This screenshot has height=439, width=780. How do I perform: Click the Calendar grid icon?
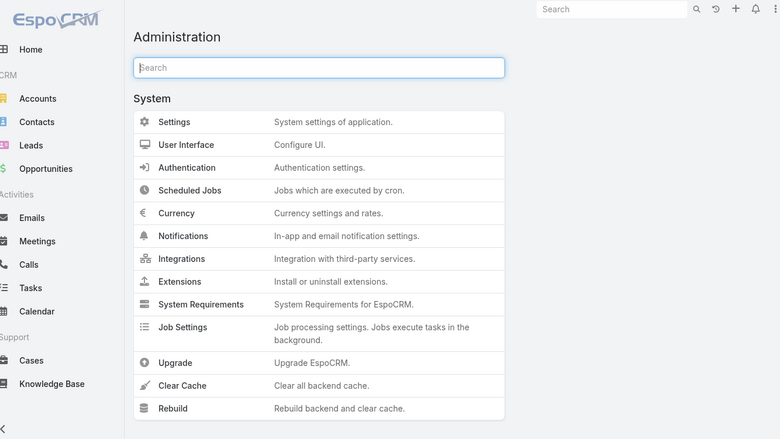click(3, 311)
